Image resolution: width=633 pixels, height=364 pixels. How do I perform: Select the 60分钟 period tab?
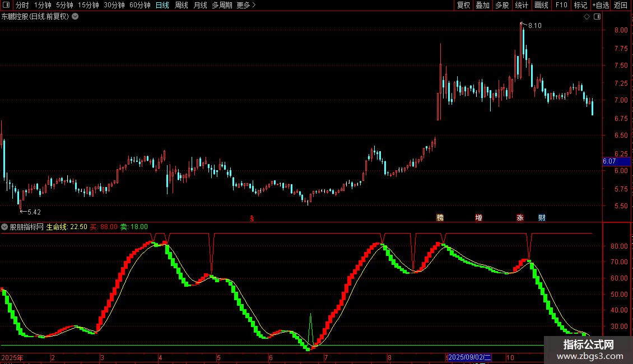click(140, 5)
